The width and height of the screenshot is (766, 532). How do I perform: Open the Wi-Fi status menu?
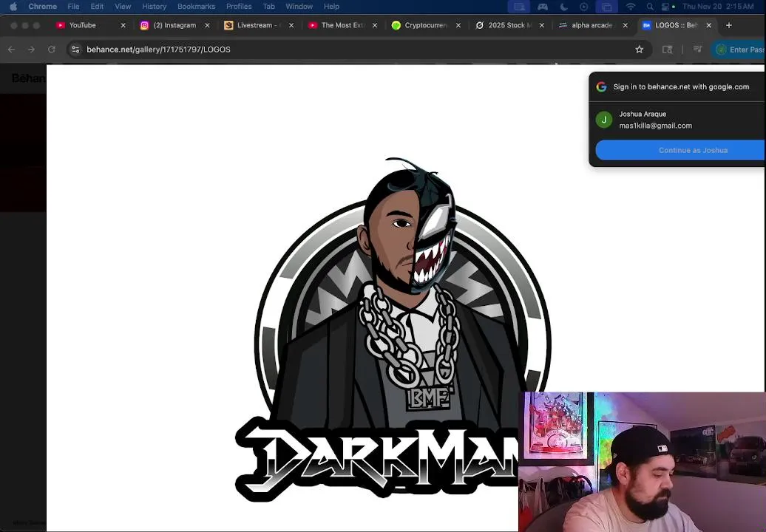click(631, 7)
